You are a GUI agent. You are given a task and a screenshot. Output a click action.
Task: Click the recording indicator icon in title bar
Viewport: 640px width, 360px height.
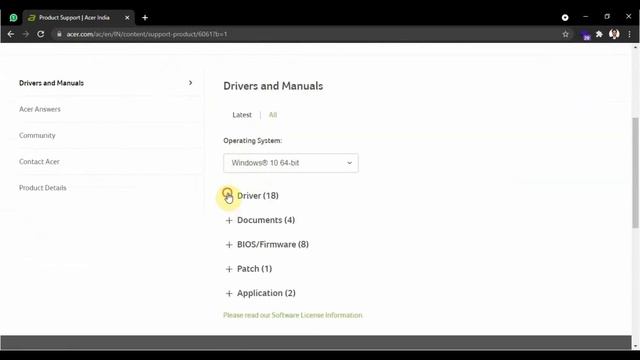click(565, 18)
